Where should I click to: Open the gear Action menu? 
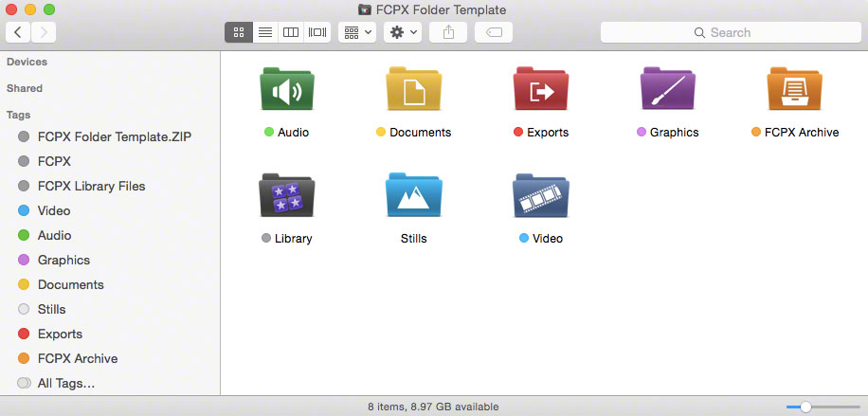pyautogui.click(x=403, y=32)
